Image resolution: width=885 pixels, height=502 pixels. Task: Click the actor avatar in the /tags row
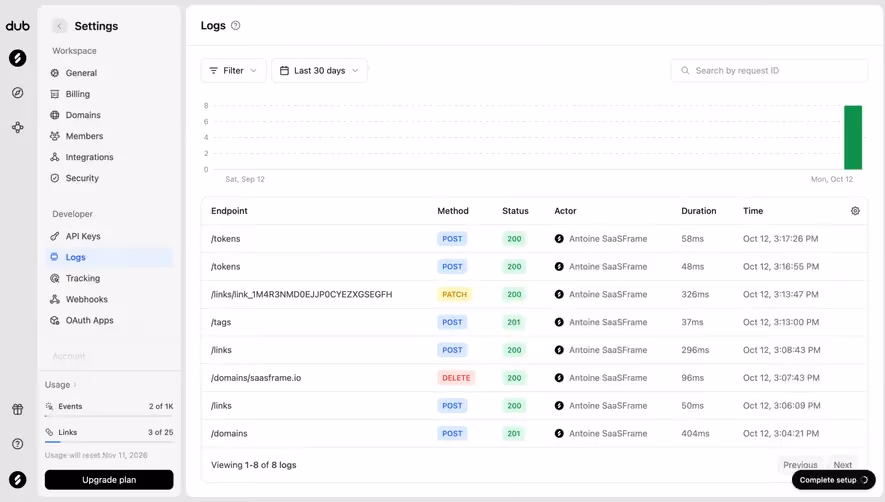click(559, 322)
